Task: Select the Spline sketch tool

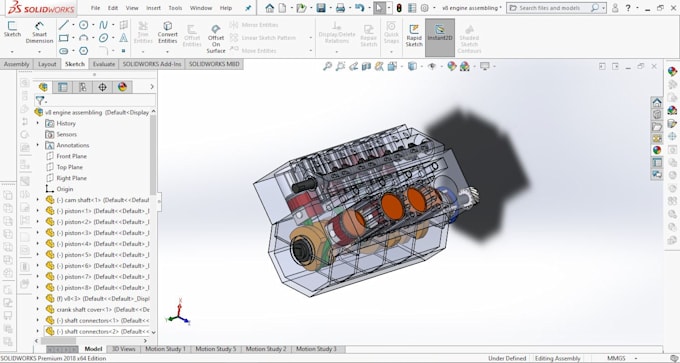Action: point(103,25)
